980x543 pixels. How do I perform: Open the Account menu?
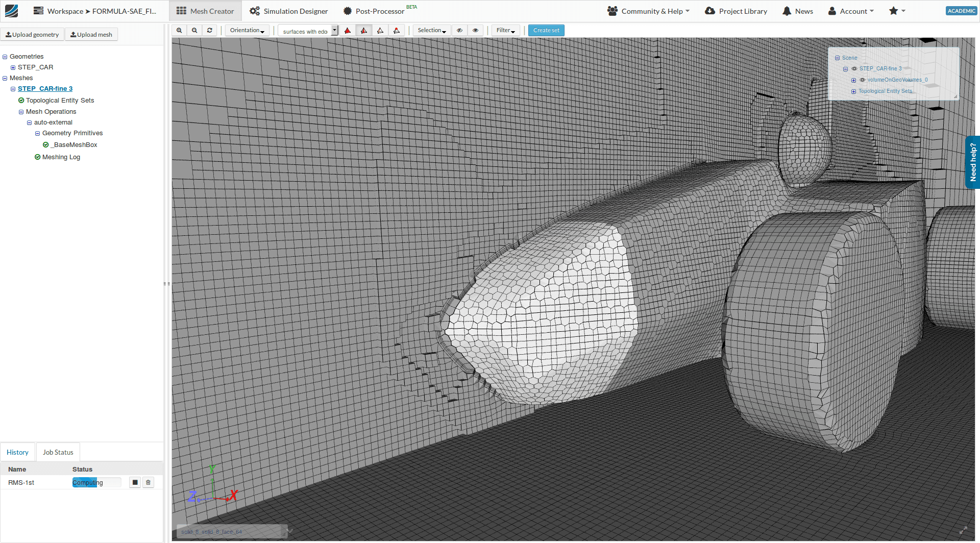pyautogui.click(x=851, y=11)
